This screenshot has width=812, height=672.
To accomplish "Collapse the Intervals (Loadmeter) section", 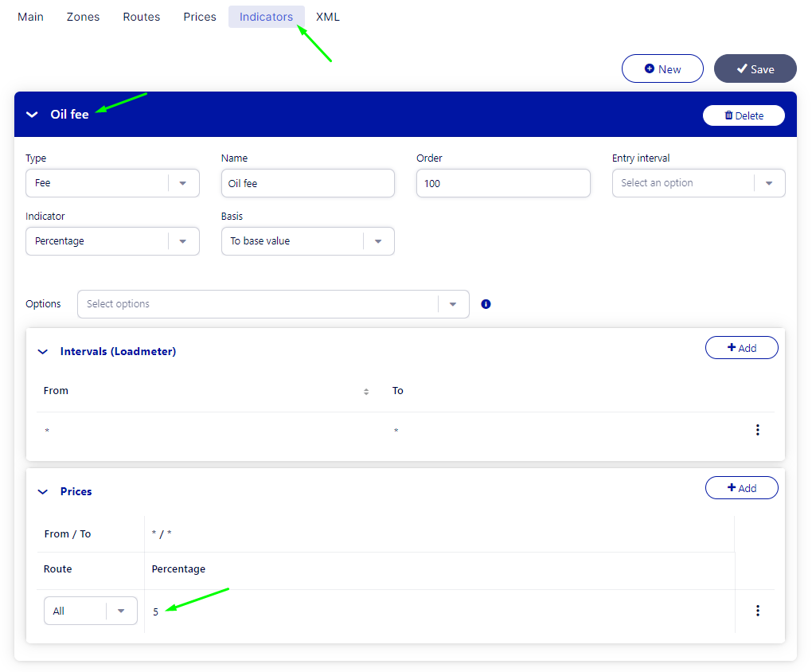I will coord(43,351).
